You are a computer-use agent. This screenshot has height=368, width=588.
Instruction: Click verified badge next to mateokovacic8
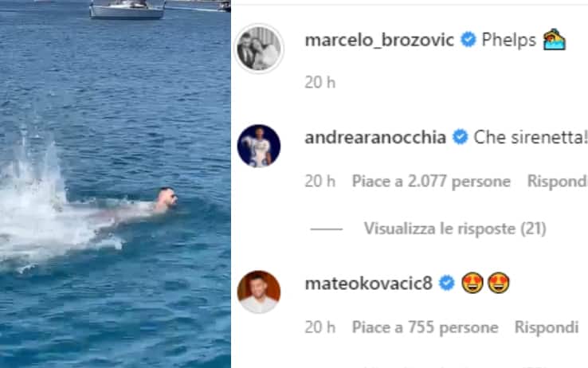(x=447, y=283)
